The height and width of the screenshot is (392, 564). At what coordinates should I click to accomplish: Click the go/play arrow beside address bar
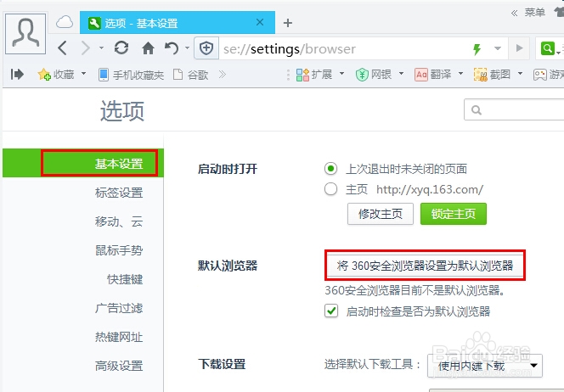coord(519,48)
